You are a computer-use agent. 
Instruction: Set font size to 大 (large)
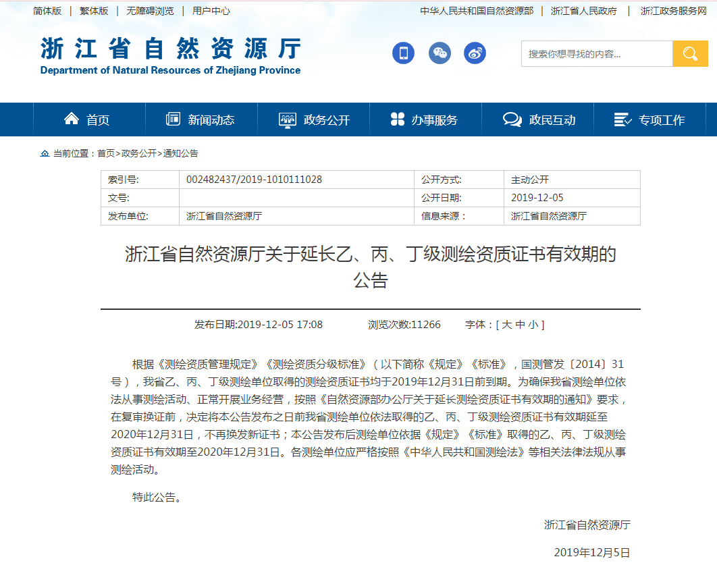click(x=506, y=325)
